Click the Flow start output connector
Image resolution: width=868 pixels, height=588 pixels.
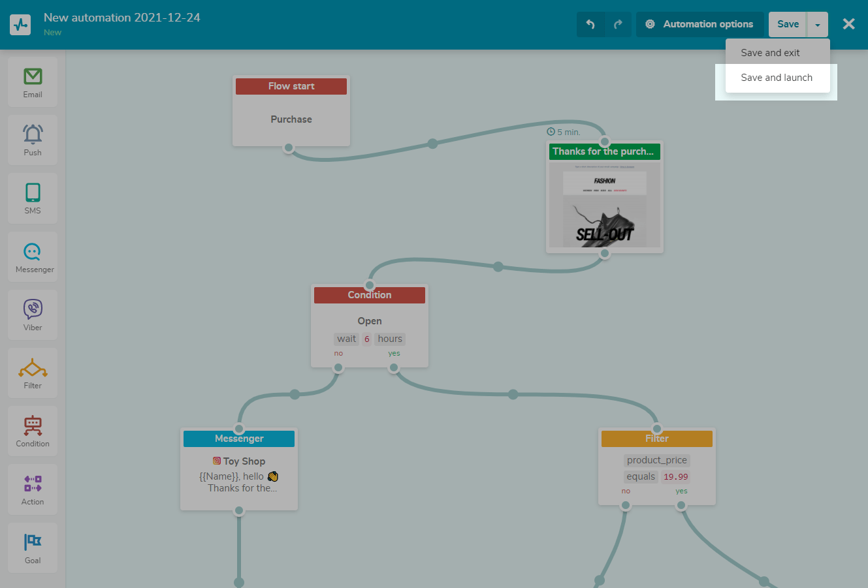[289, 147]
